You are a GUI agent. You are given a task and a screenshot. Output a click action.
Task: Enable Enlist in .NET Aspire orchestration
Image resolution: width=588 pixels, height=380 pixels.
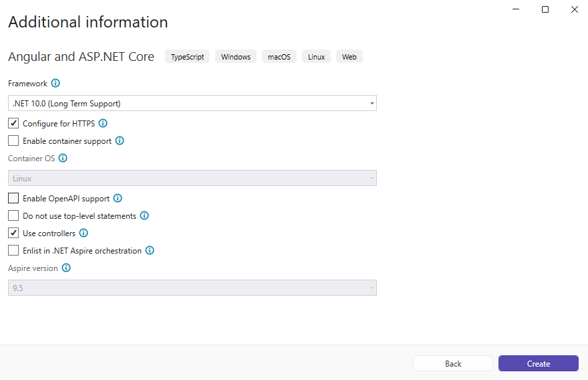tap(13, 251)
